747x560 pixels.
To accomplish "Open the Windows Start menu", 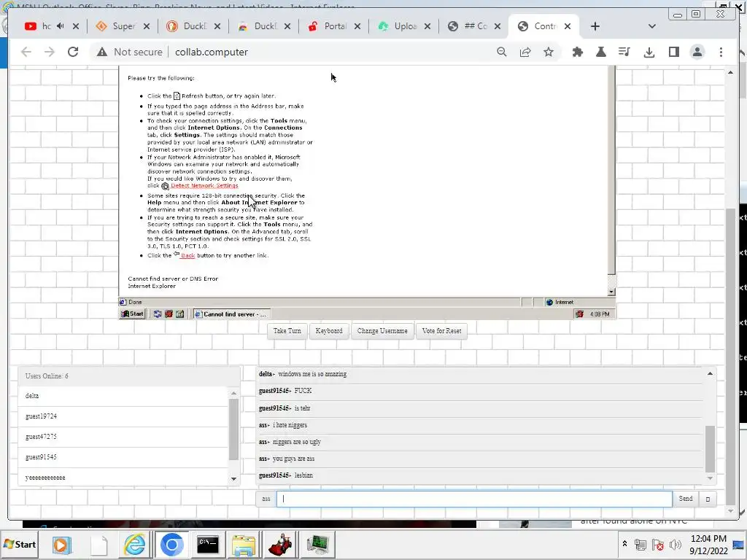I will click(x=20, y=544).
